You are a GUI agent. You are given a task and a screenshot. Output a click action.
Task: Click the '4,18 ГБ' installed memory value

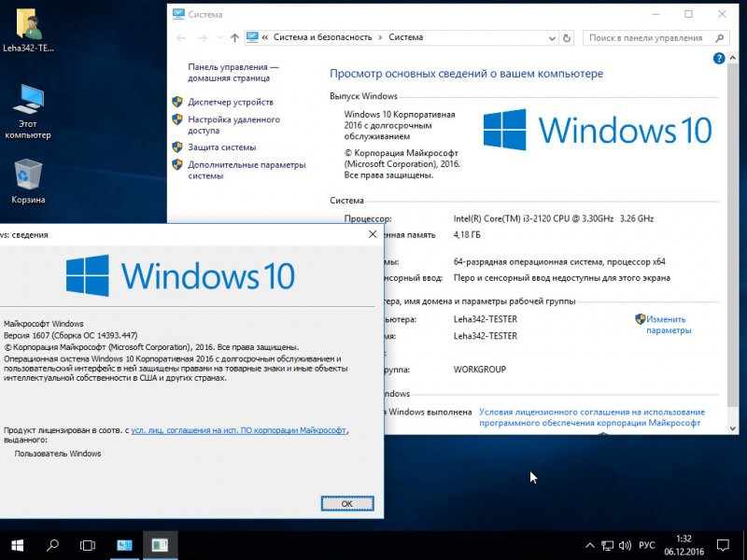point(467,235)
